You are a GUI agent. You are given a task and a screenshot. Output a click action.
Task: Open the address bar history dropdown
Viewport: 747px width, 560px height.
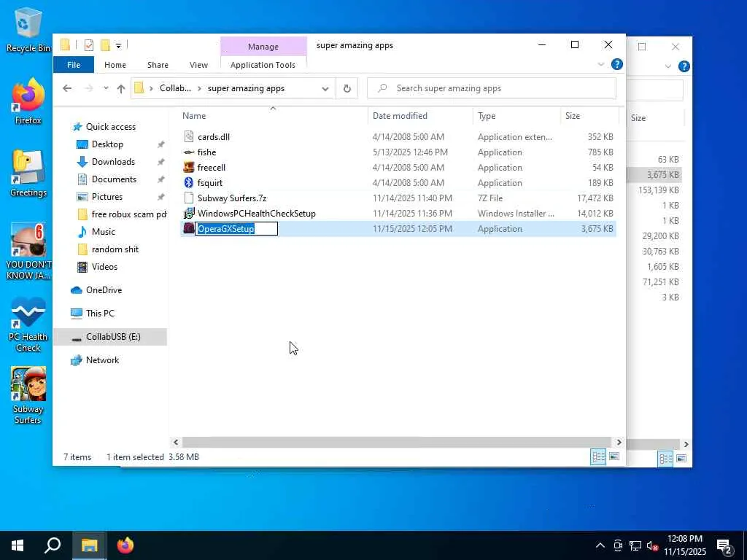point(325,88)
